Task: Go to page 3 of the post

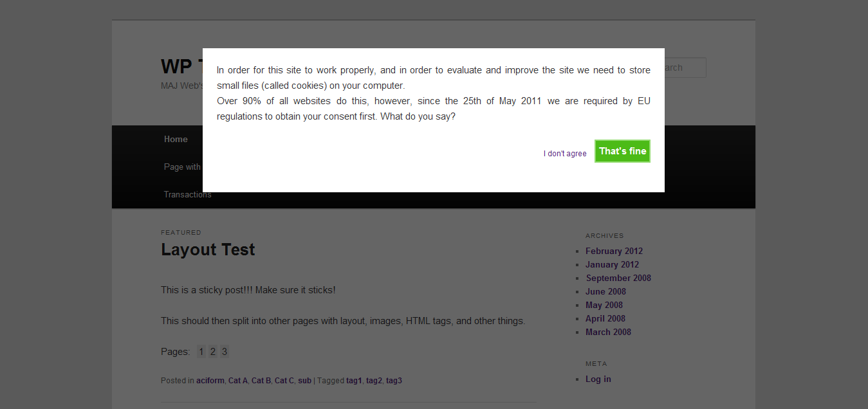Action: 225,352
